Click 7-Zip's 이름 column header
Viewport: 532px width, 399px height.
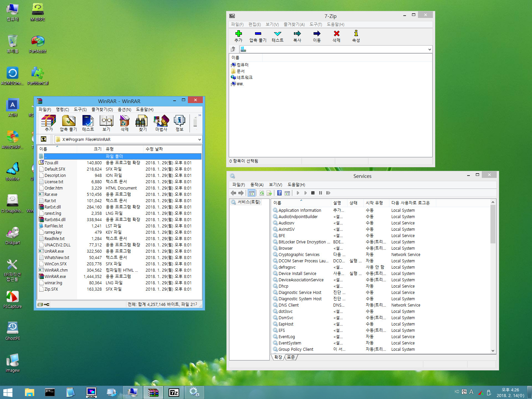[x=246, y=58]
